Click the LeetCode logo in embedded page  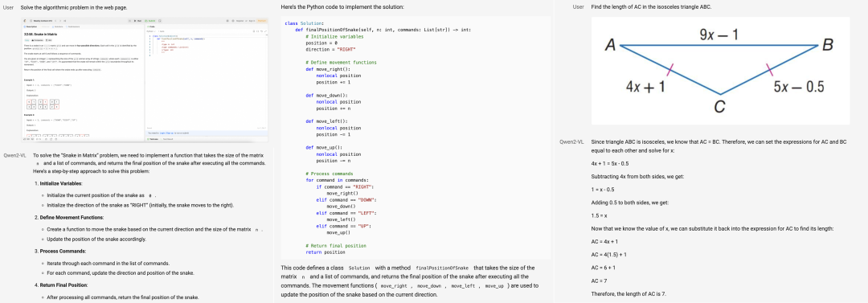(x=25, y=21)
